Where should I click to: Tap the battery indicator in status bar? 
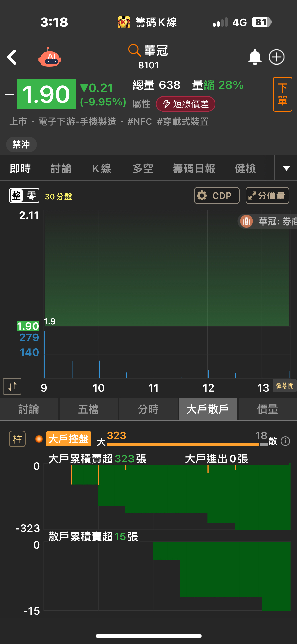click(261, 22)
